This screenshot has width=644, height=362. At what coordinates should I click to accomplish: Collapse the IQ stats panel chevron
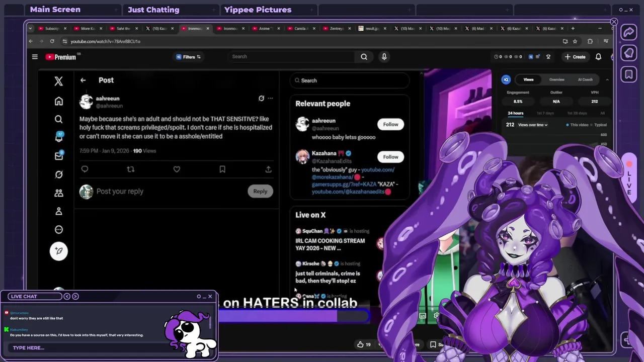point(607,79)
